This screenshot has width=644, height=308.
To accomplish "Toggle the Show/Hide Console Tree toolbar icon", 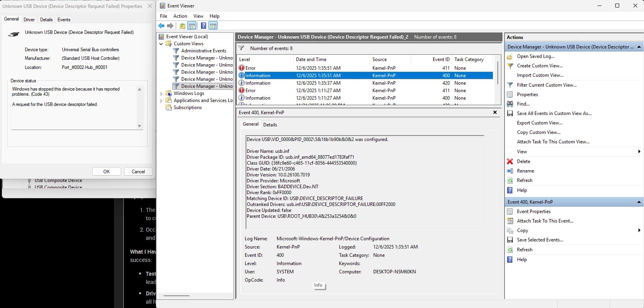I will (x=192, y=26).
